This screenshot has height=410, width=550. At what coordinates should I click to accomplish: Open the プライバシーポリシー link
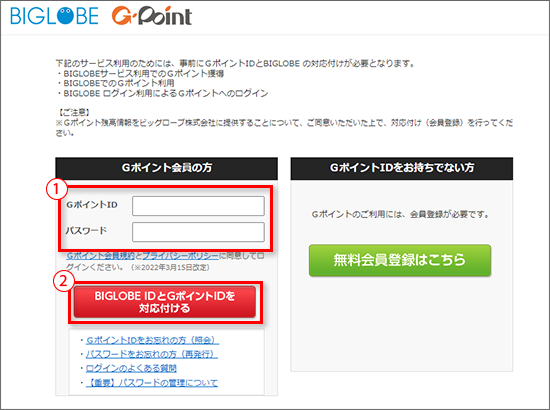(181, 256)
